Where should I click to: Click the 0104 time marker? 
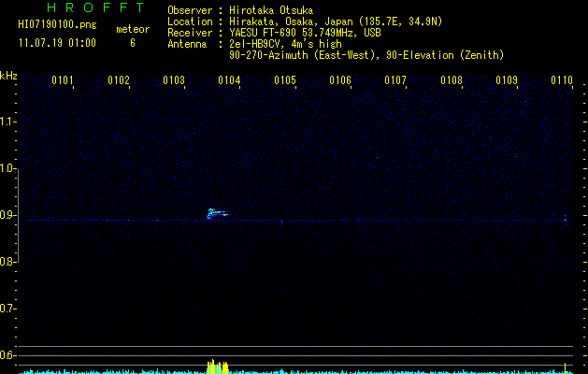pyautogui.click(x=229, y=80)
